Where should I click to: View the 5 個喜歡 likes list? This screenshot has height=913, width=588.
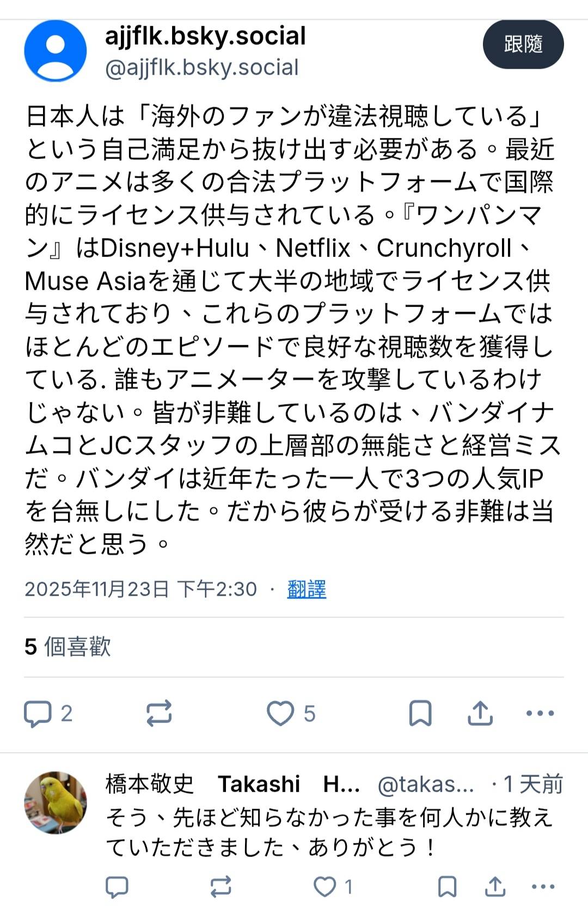point(68,647)
